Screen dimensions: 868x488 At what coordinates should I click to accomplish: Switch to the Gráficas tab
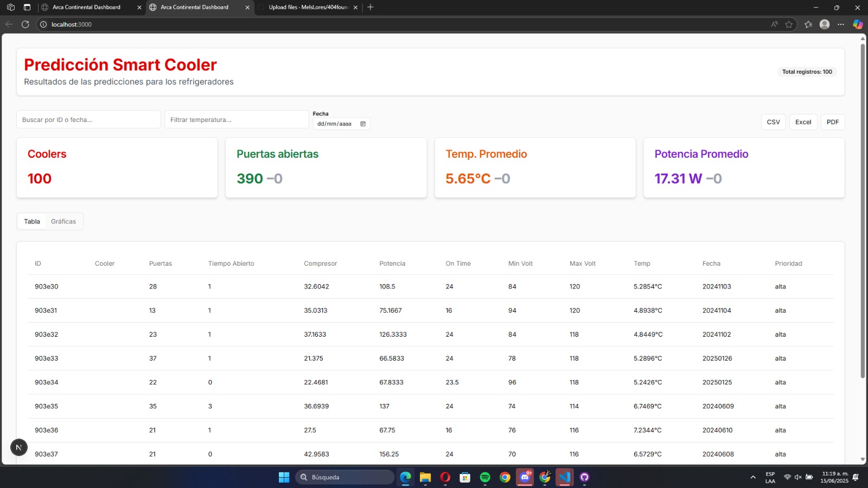tap(63, 221)
